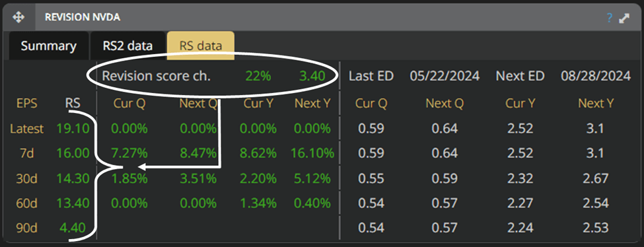Click the 30d Next Y estimate 2.67
644x247 pixels.
click(x=596, y=179)
